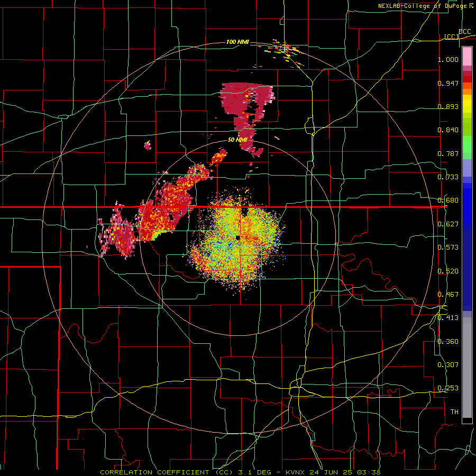Select the 0.253 scale value
This screenshot has height=476, width=476.
[448, 388]
